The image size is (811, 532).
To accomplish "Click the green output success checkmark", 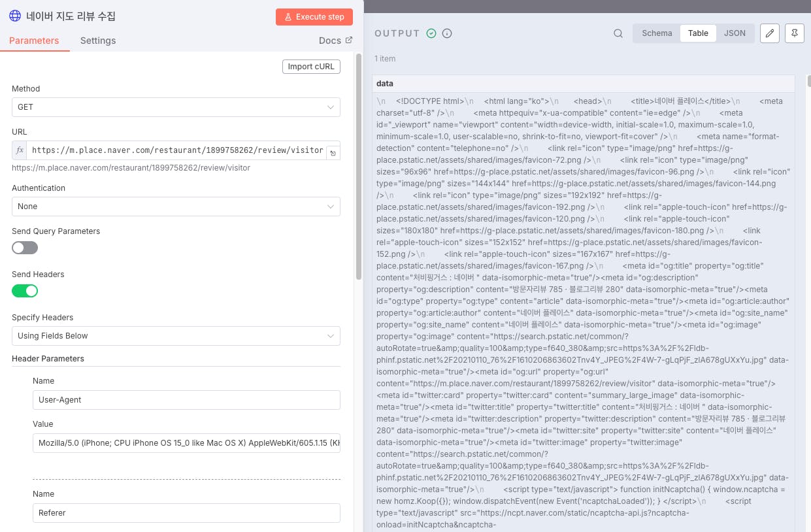I will 431,33.
